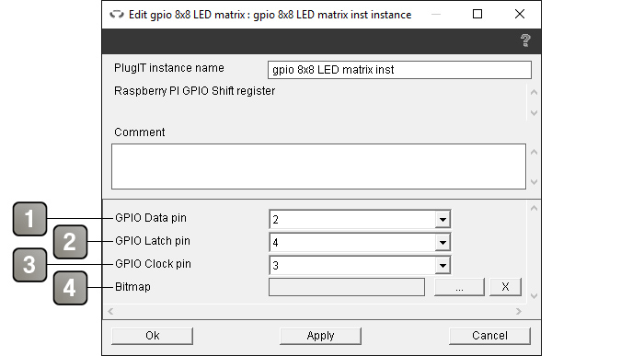Click the numbered callout badge 4
Image resolution: width=644 pixels, height=356 pixels.
click(70, 288)
